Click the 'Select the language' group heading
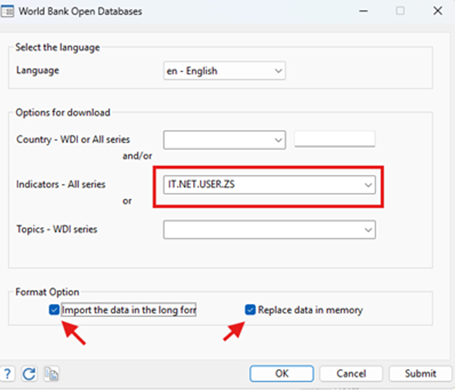Screen dimensions: 455x390 tap(58, 48)
